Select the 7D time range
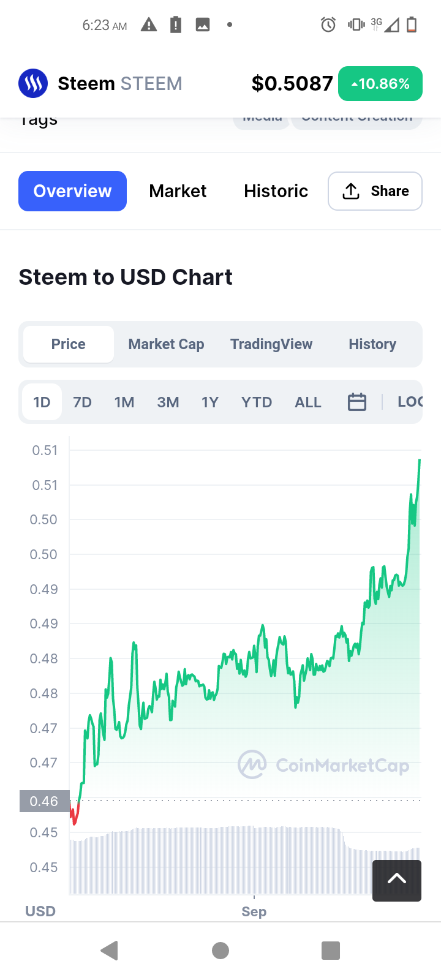The image size is (441, 980). pos(82,402)
